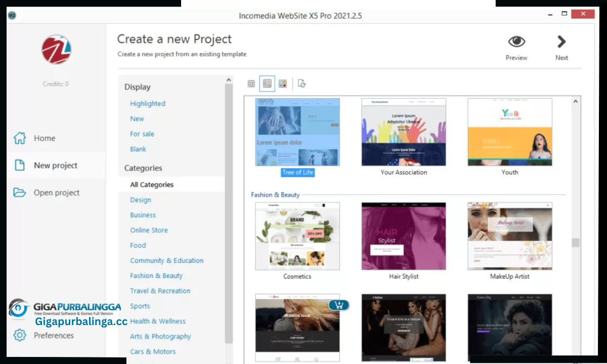Select the Design category
607x364 pixels.
(141, 200)
